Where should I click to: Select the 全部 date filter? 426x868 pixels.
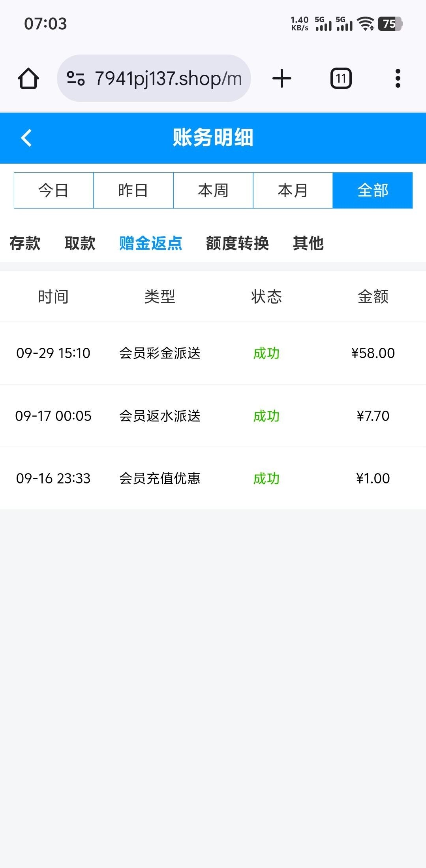coord(373,191)
